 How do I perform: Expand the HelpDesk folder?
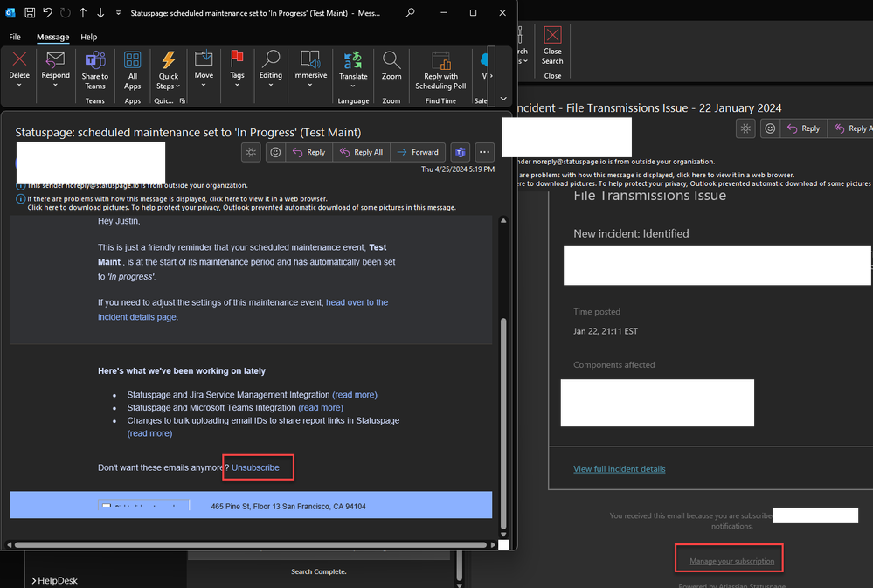34,581
